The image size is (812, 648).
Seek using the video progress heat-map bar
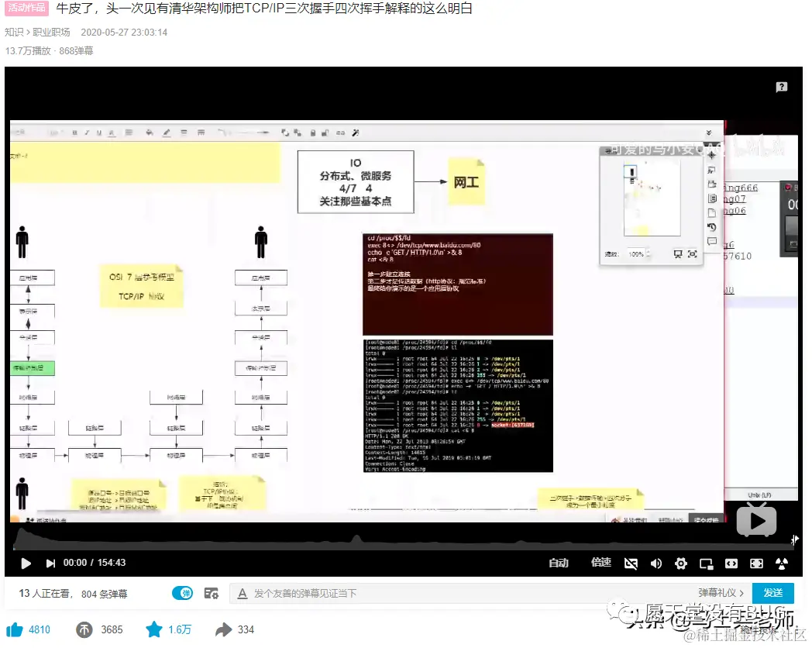(x=404, y=539)
